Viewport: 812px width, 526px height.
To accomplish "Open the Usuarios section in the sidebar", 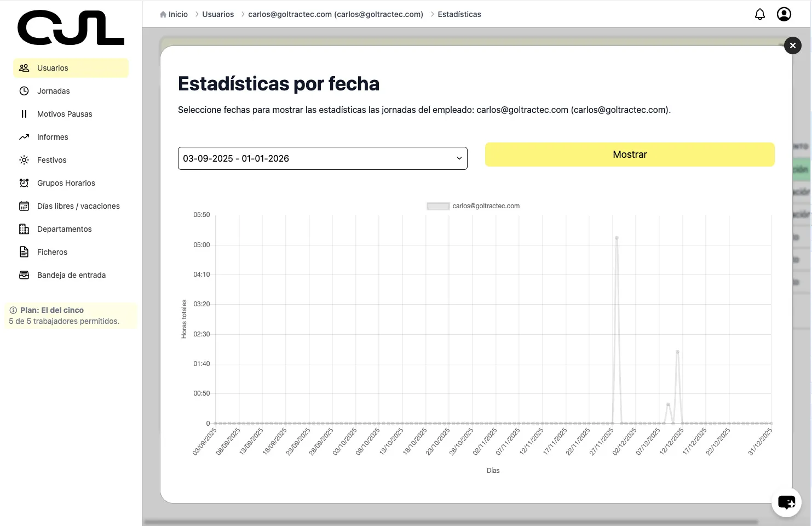I will pos(53,67).
